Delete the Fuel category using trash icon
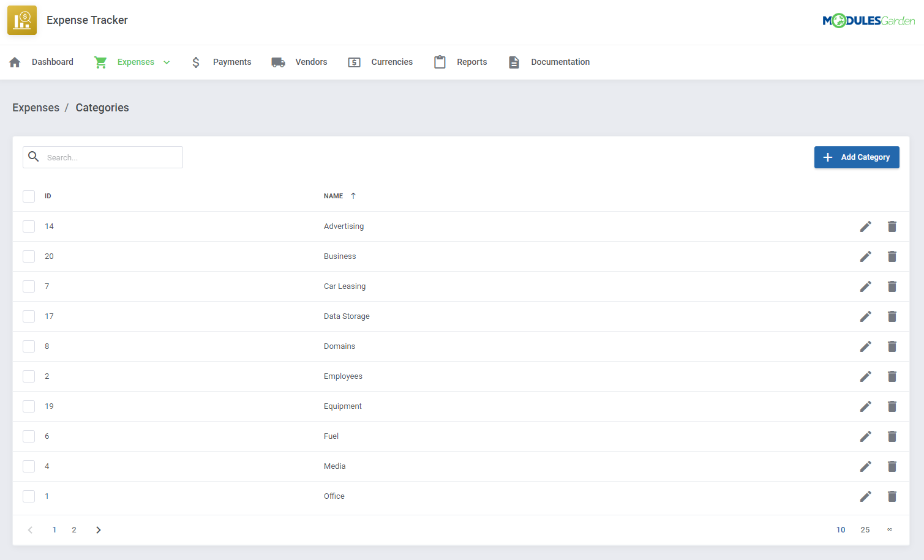This screenshot has height=560, width=924. [x=892, y=436]
